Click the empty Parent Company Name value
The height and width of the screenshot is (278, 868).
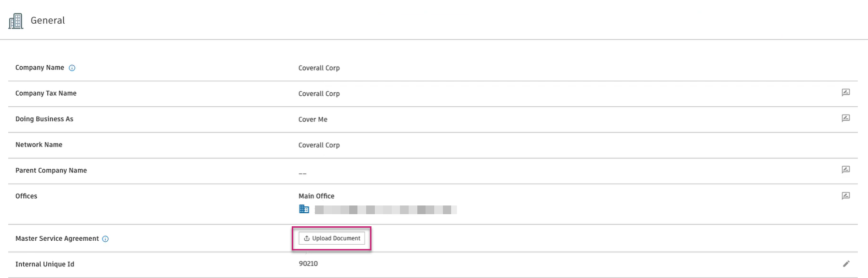click(302, 172)
